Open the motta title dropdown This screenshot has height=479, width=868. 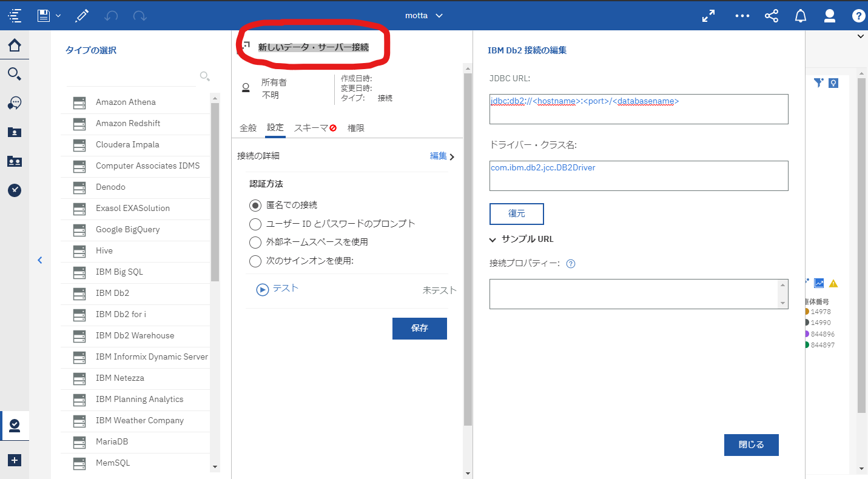(425, 16)
